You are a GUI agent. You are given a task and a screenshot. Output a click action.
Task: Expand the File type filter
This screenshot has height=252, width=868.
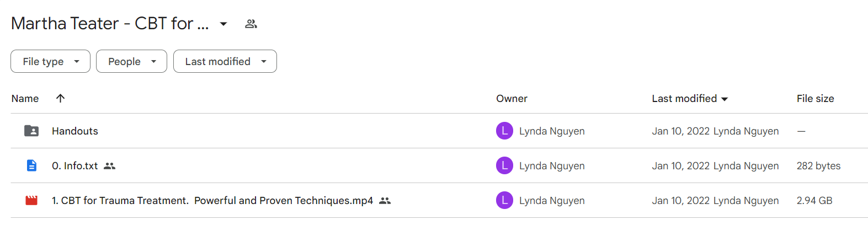coord(50,61)
